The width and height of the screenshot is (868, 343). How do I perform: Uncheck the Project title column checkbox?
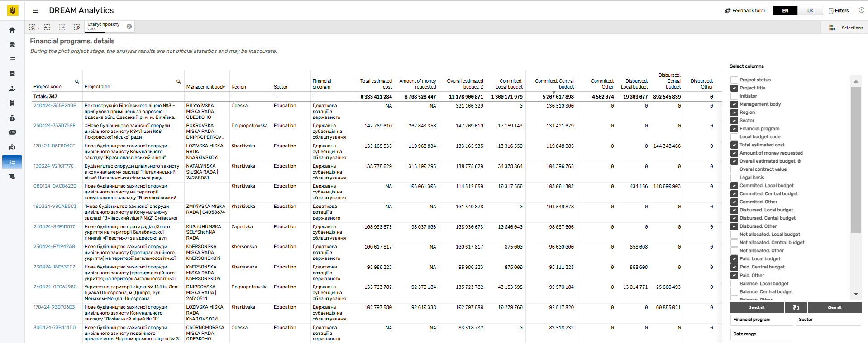(734, 88)
